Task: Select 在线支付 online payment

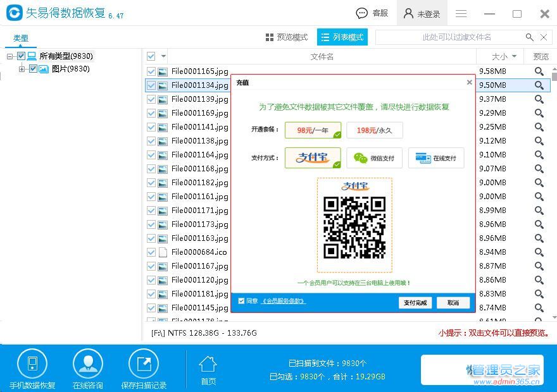Action: (436, 158)
